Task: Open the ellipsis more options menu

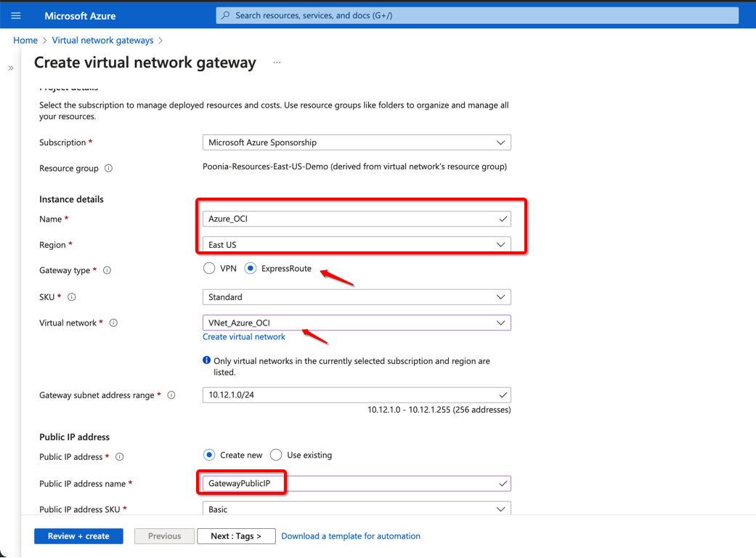Action: tap(277, 62)
